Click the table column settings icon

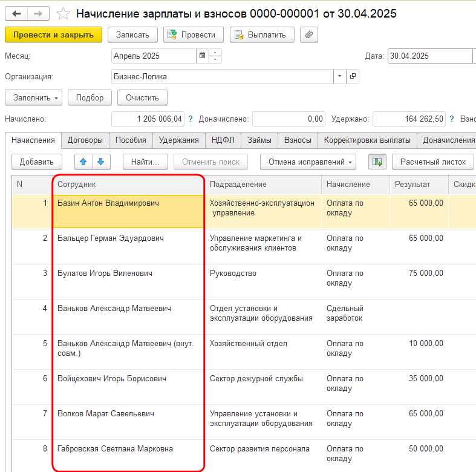pos(377,162)
